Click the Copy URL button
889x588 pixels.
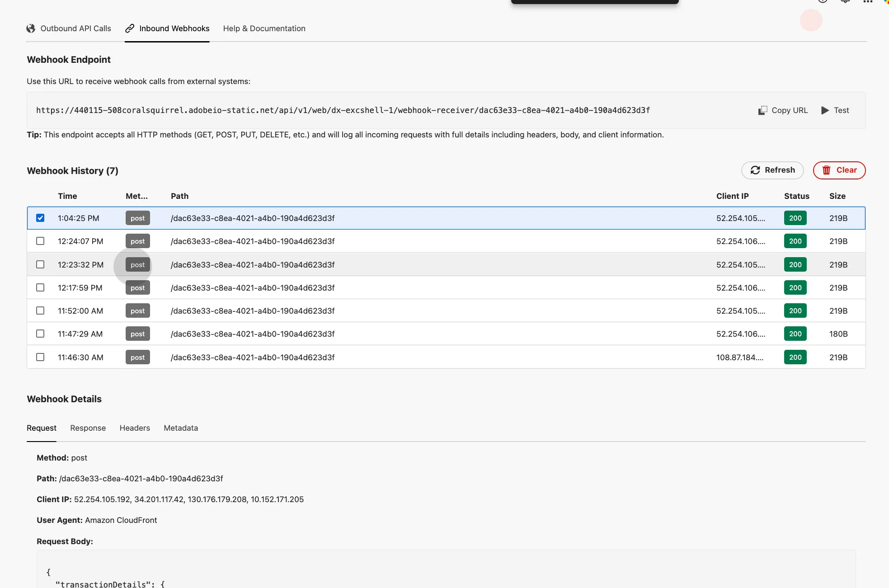(783, 110)
